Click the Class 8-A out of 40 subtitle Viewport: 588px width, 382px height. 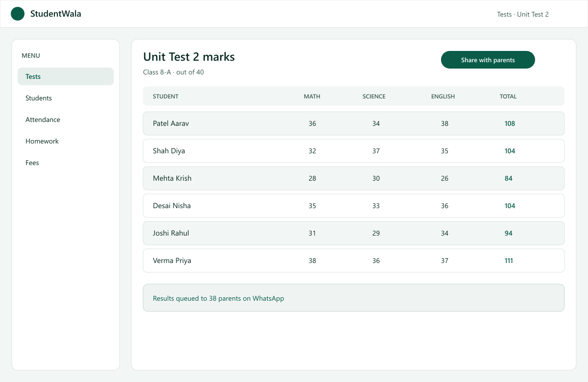tap(173, 72)
